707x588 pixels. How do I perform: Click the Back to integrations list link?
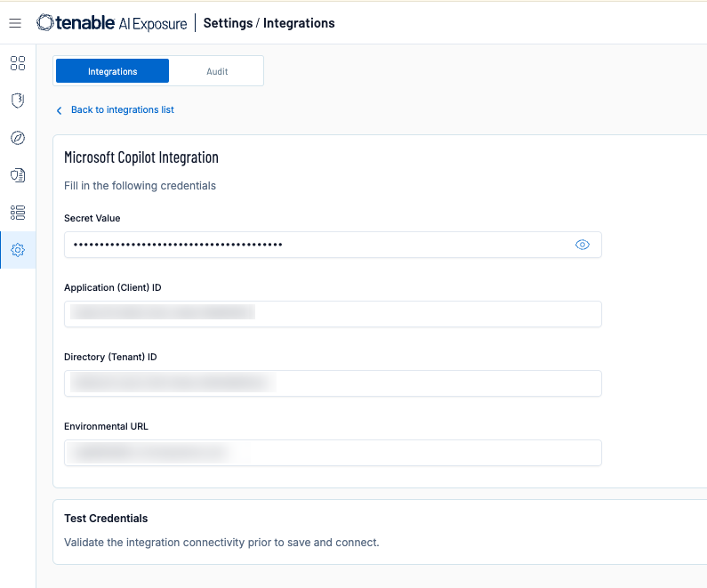pyautogui.click(x=122, y=110)
